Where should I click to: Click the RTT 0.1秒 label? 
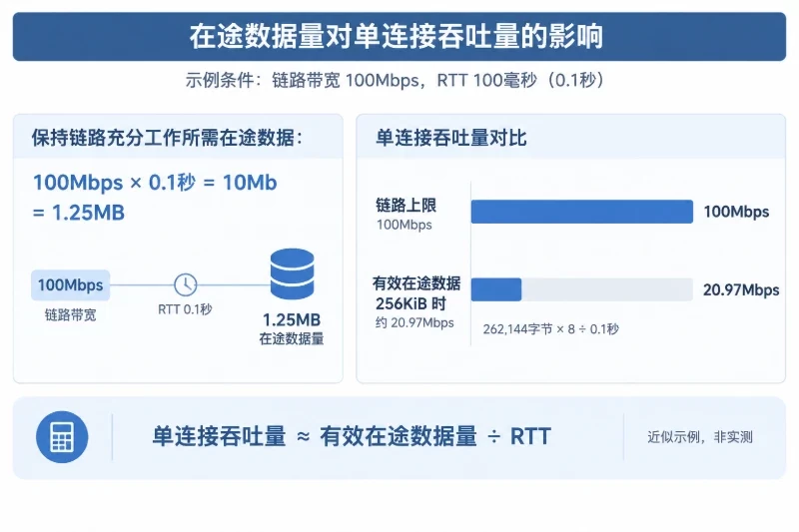coord(185,309)
